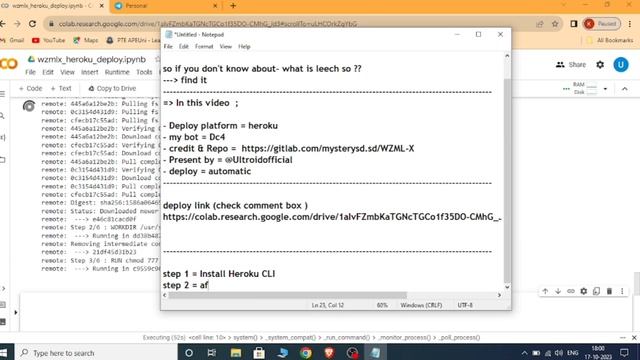This screenshot has height=360, width=640.
Task: Go forward in browser history
Action: coord(17,24)
